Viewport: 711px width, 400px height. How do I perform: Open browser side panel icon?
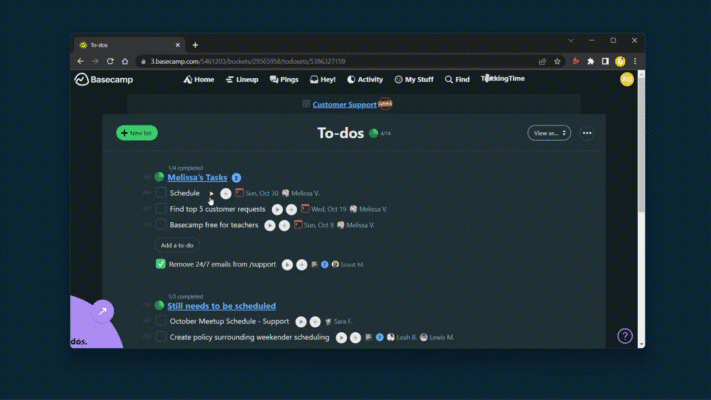605,61
